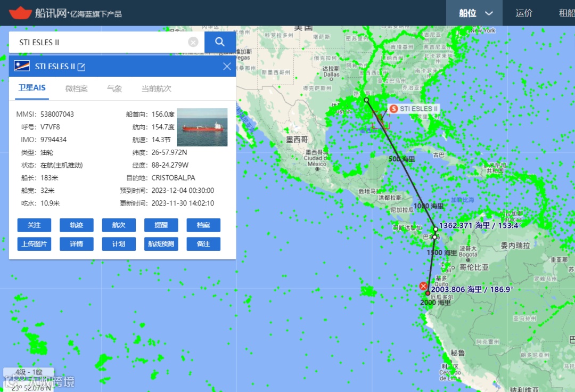Click the 计划 button

click(119, 244)
